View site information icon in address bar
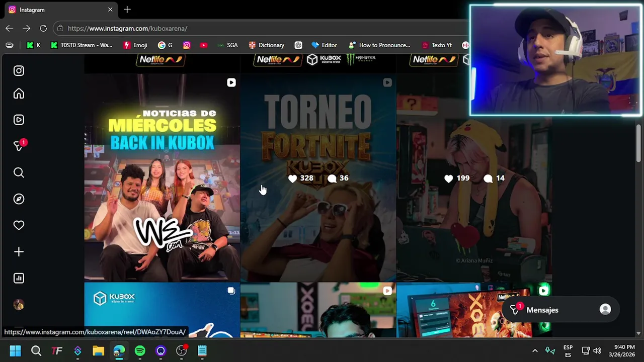 [60, 28]
